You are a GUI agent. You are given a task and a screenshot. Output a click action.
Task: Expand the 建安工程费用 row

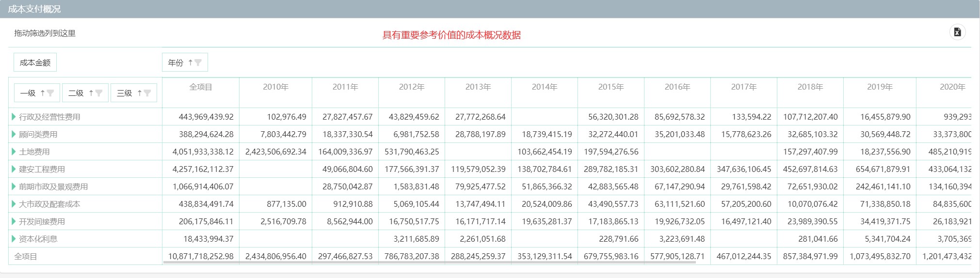14,169
